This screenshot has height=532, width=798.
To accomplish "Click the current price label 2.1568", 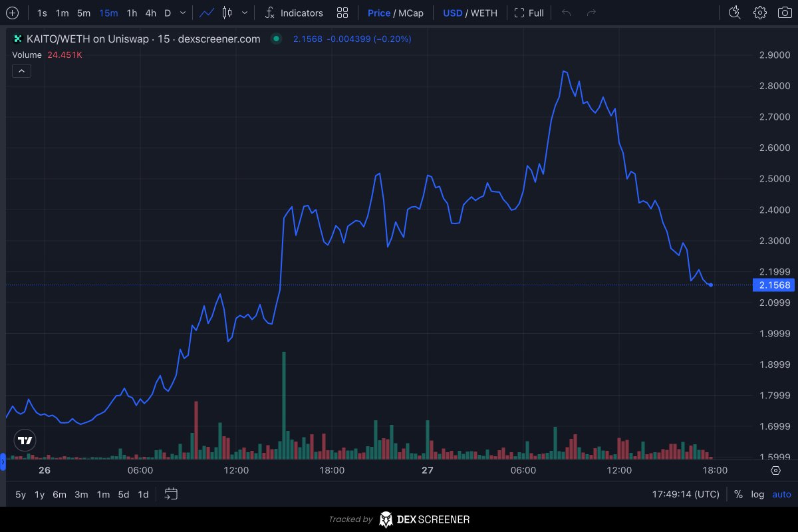I will (774, 285).
